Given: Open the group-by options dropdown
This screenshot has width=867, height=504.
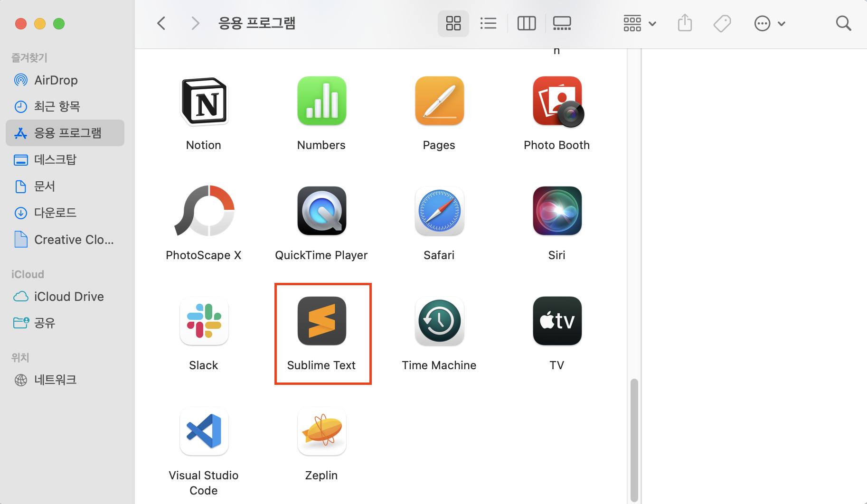Looking at the screenshot, I should (x=640, y=23).
